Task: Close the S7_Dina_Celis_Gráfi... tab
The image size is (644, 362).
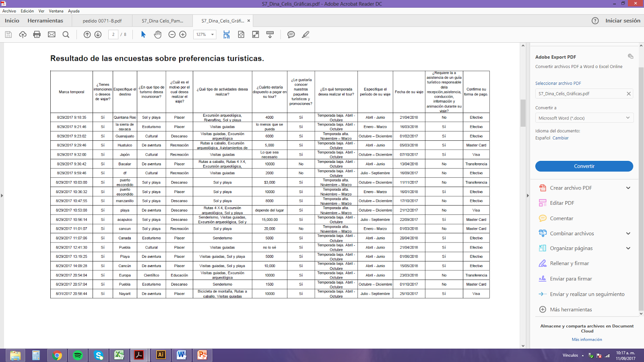Action: pyautogui.click(x=249, y=21)
